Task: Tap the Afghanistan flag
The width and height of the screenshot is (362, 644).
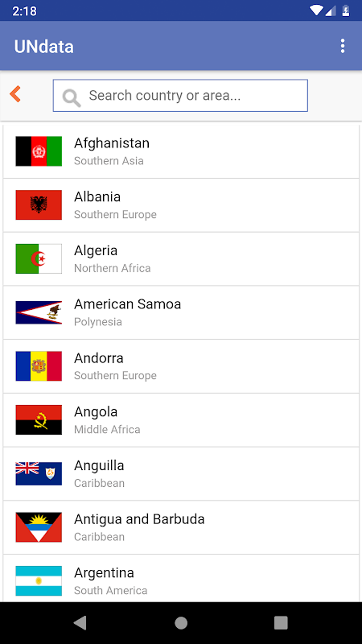Action: (39, 151)
